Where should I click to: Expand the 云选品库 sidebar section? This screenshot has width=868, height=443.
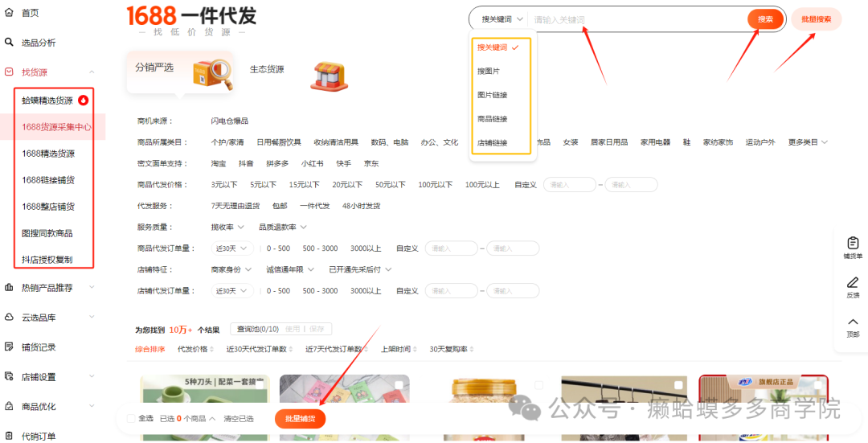(92, 318)
